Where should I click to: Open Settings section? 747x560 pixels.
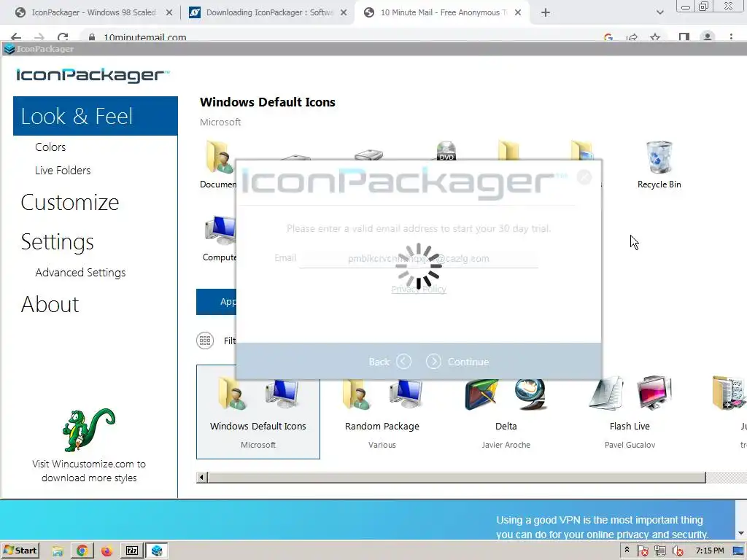point(57,242)
